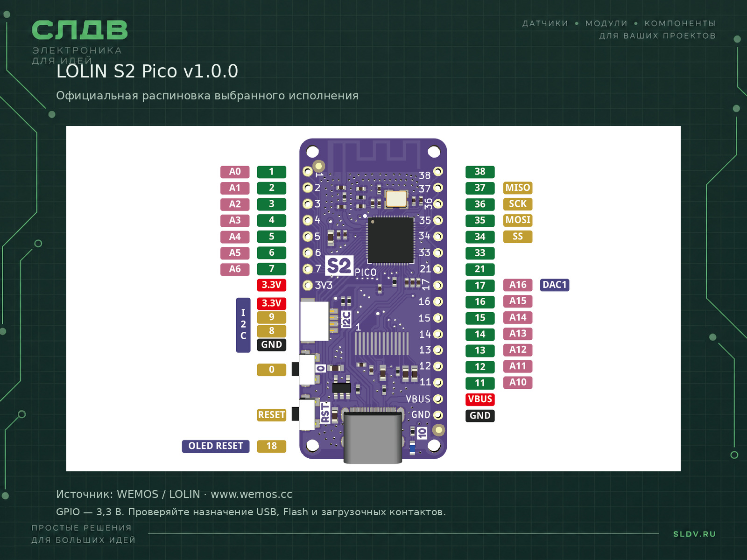The width and height of the screenshot is (747, 560).
Task: Select the LOLIN S2 Pico v1.0.0 title
Action: [147, 71]
